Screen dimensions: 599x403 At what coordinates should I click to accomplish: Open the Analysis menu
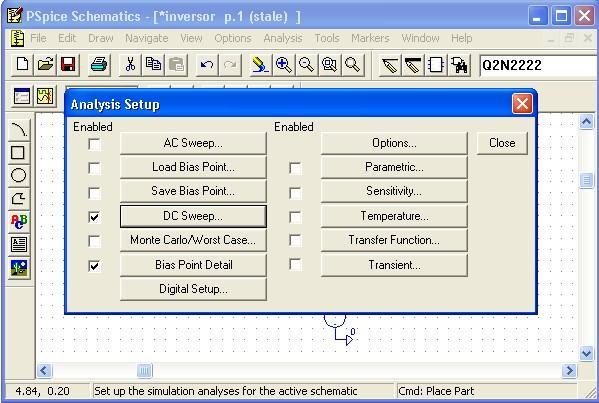283,38
